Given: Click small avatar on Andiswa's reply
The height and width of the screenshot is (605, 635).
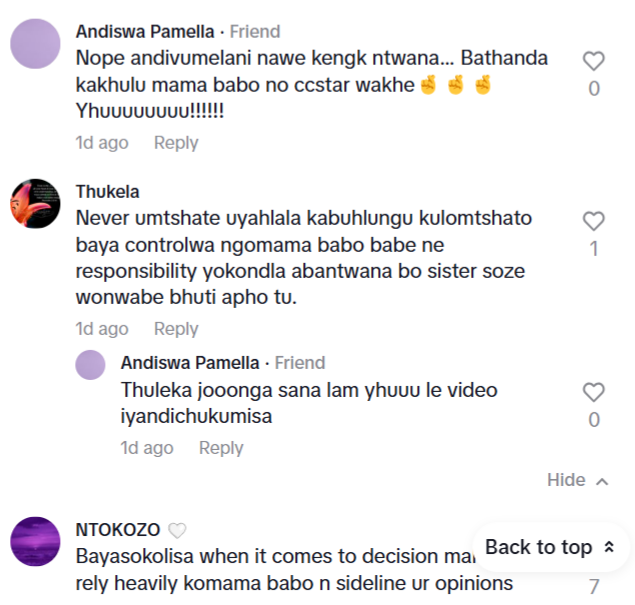Looking at the screenshot, I should point(91,365).
